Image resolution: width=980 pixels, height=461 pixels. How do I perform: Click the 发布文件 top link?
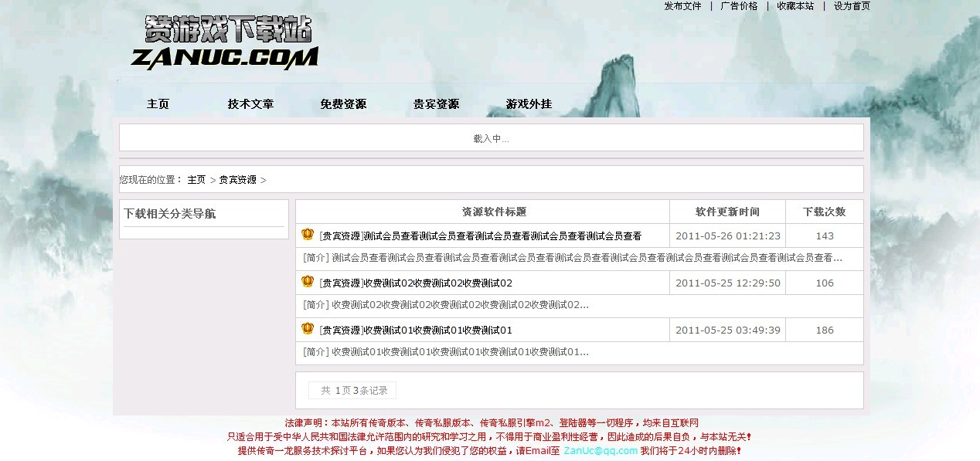pos(682,6)
